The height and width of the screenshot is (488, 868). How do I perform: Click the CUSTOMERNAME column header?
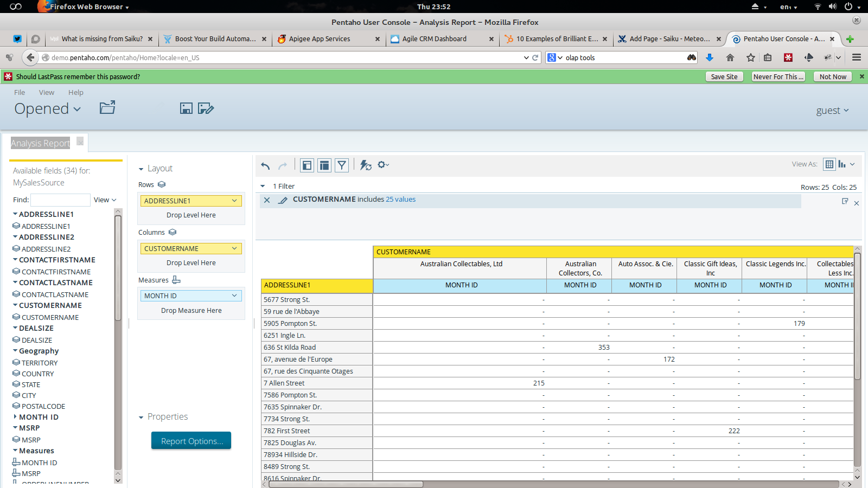pos(613,252)
